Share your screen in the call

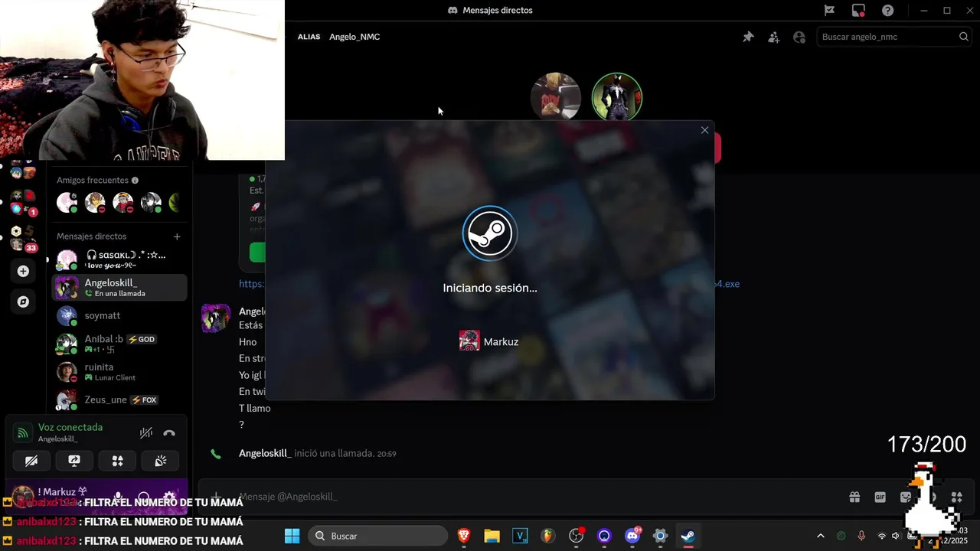pyautogui.click(x=74, y=461)
